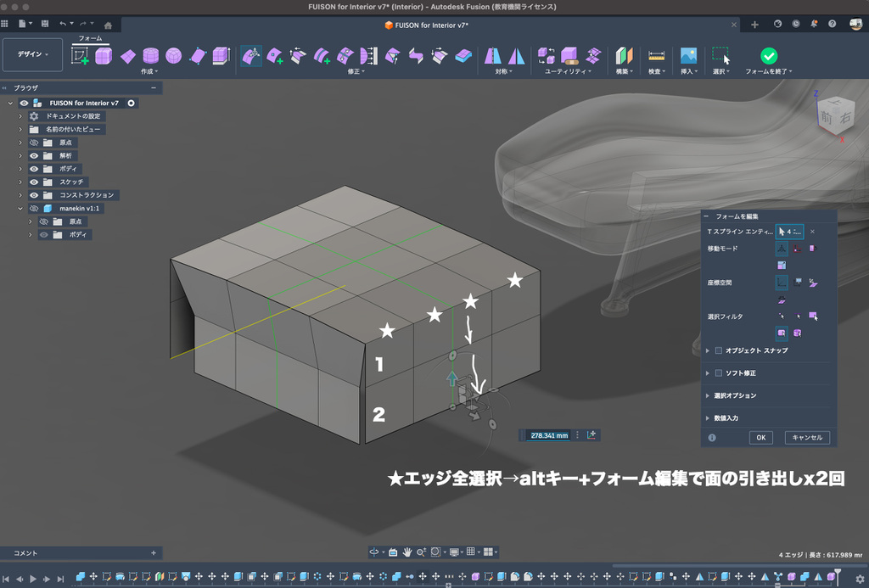Expand the コンストラクション tree folder
Screen dimensions: 869x588
[x=20, y=195]
